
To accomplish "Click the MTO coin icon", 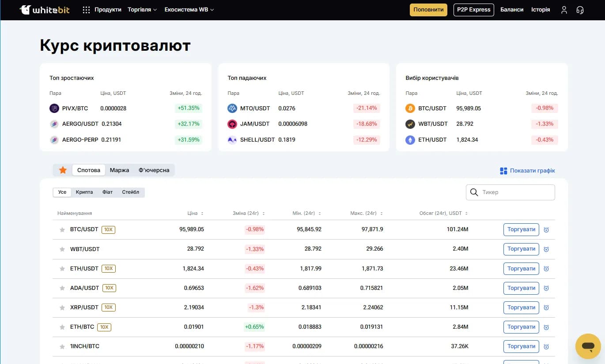I will [x=232, y=108].
